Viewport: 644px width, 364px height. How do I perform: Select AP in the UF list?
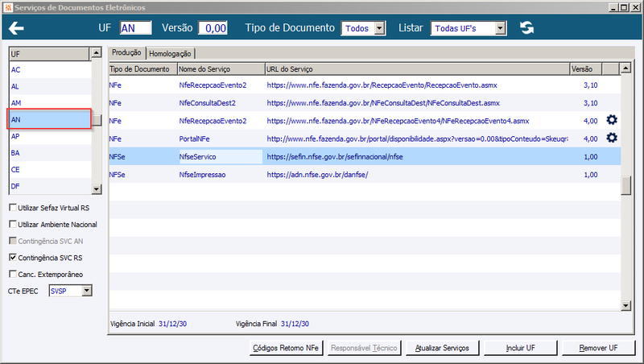tap(50, 136)
